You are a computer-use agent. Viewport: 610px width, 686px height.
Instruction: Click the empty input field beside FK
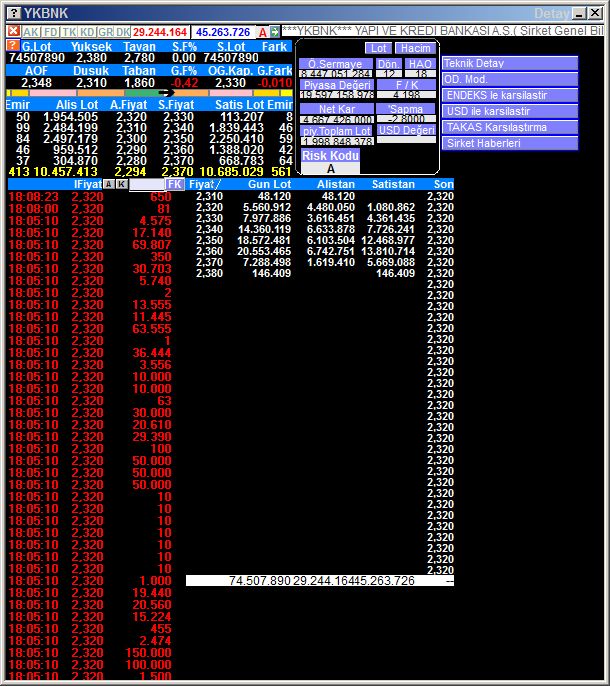[x=147, y=184]
